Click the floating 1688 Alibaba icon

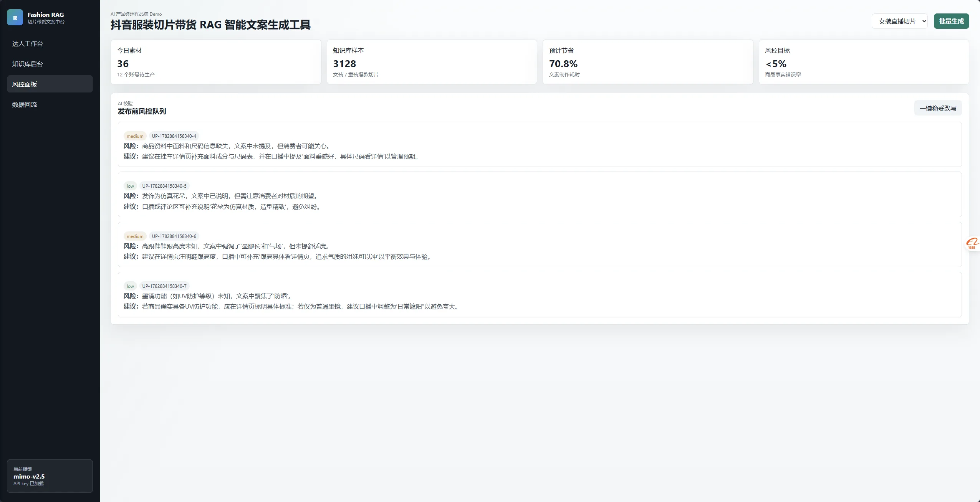[972, 243]
